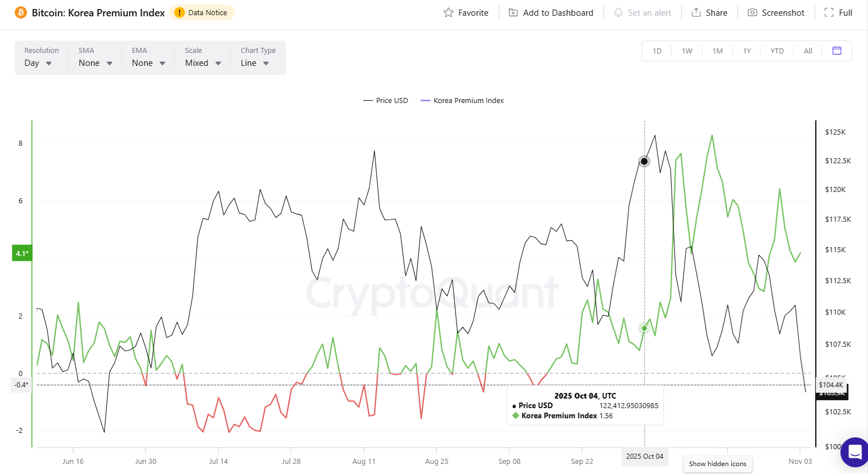The width and height of the screenshot is (868, 474).
Task: Click the 2025 Oct 04 axis label
Action: point(645,457)
